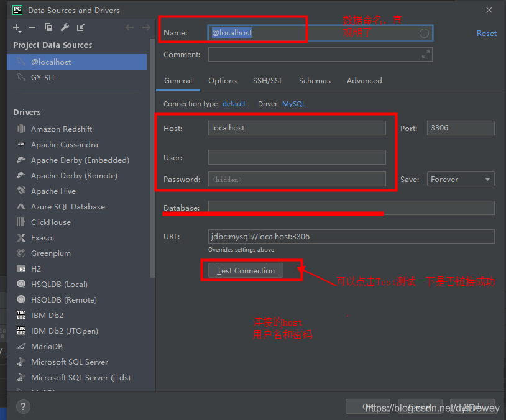Duplicate the selected data source

click(48, 27)
